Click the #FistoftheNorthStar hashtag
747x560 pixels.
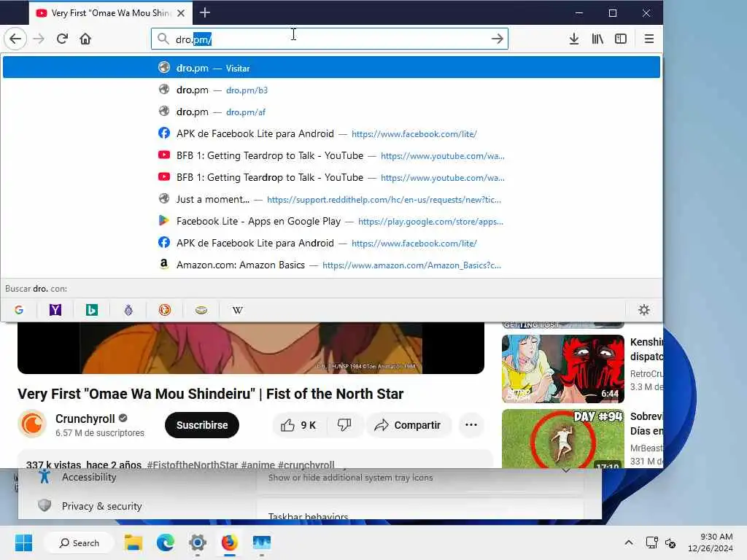pos(192,464)
